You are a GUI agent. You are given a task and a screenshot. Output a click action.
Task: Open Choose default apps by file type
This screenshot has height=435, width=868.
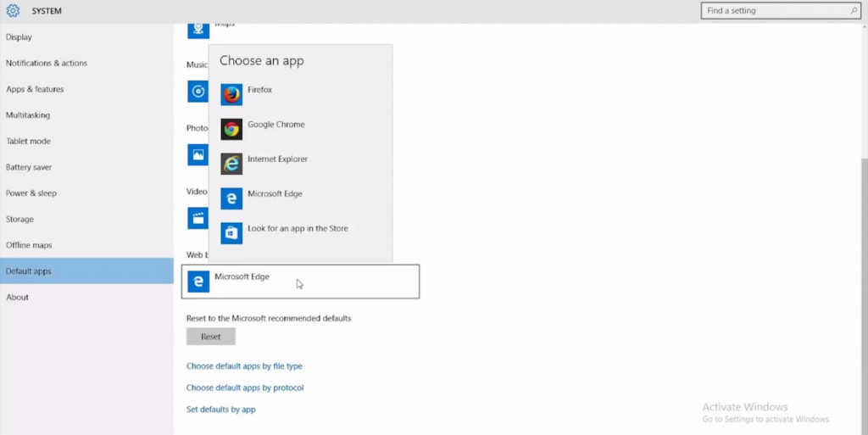[x=244, y=365]
